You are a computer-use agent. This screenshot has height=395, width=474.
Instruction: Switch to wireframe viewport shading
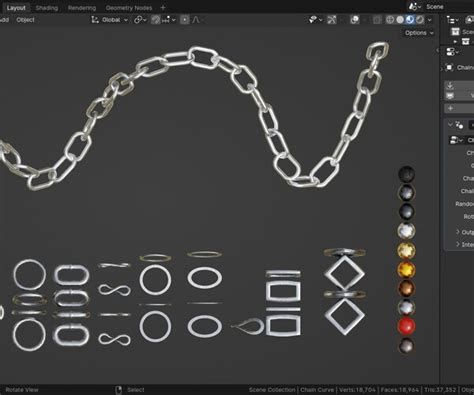[390, 20]
